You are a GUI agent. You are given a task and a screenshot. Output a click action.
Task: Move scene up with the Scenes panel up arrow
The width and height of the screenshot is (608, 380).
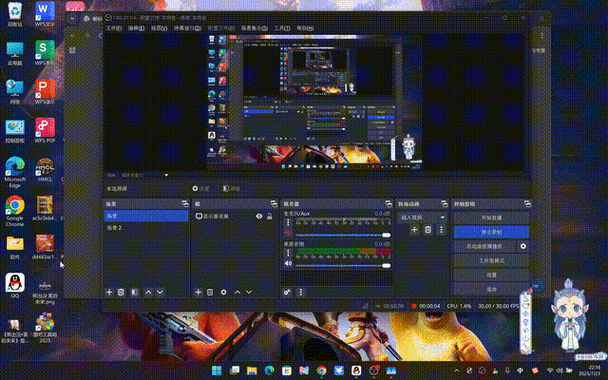click(x=148, y=292)
